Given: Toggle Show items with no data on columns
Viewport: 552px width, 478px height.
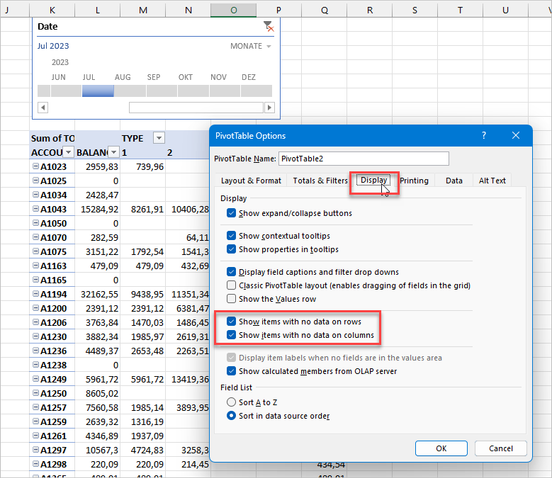Looking at the screenshot, I should [231, 335].
